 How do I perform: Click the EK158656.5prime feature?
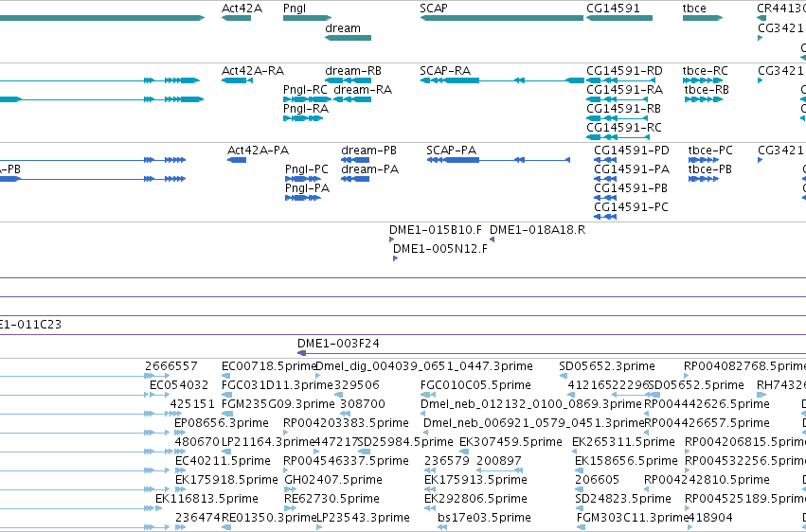(580, 470)
